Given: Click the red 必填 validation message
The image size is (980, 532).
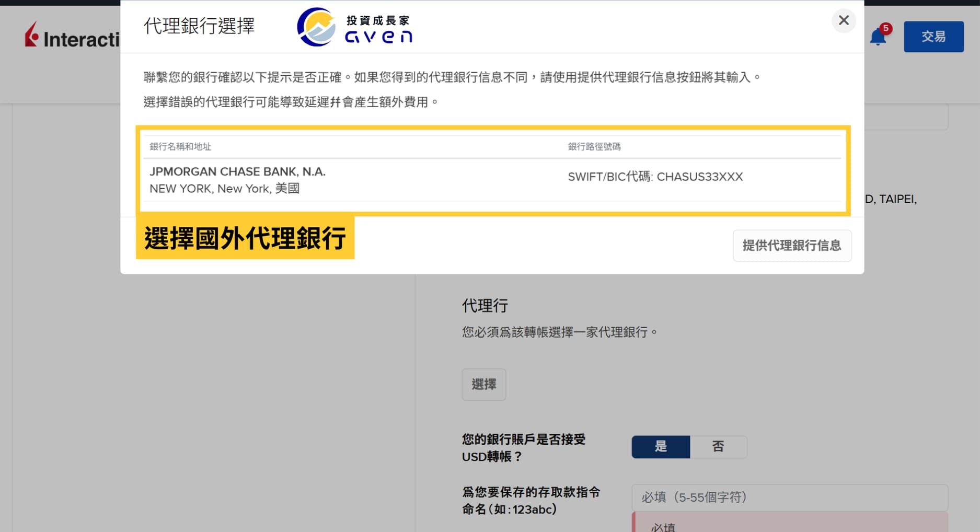Looking at the screenshot, I should tap(663, 526).
